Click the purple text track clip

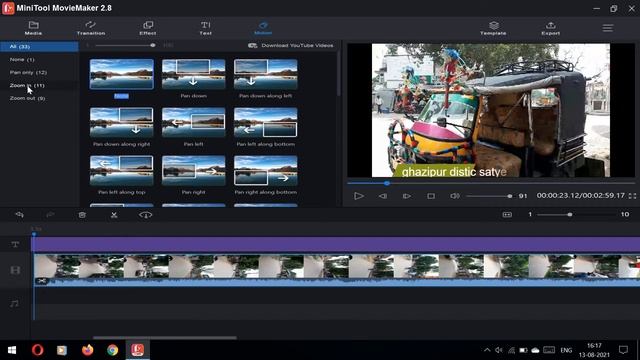336,244
